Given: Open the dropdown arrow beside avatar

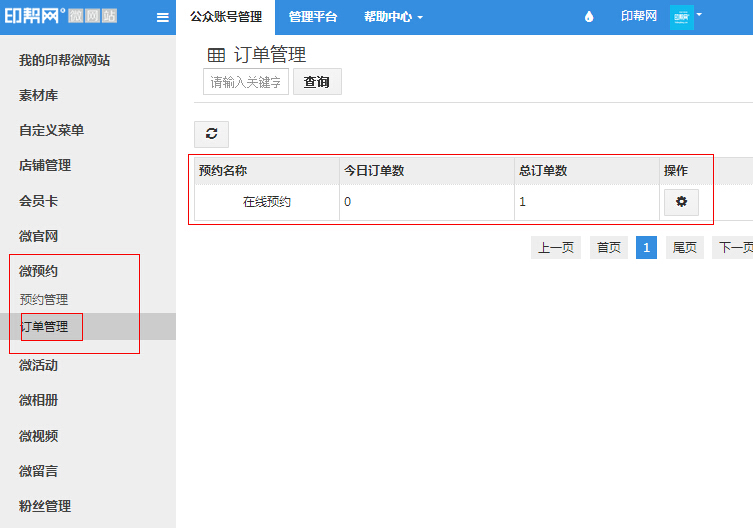Looking at the screenshot, I should pyautogui.click(x=699, y=15).
